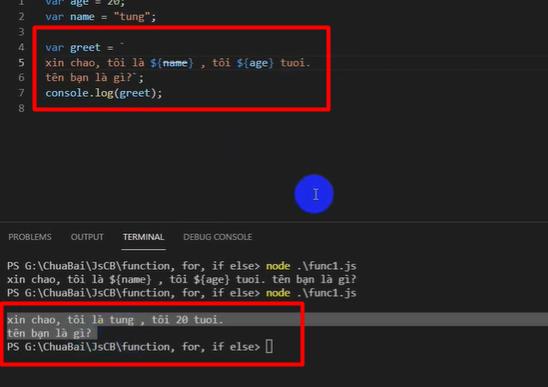
Task: Open the OUTPUT panel tab
Action: (x=87, y=237)
